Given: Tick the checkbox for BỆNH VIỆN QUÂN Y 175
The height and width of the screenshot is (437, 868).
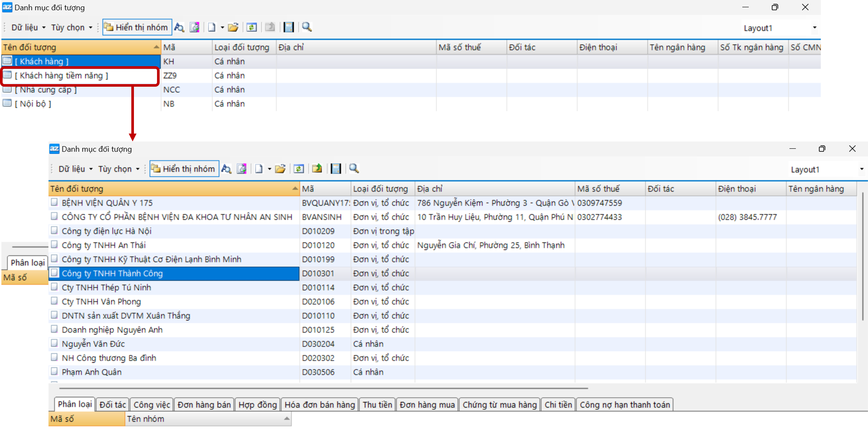Looking at the screenshot, I should pyautogui.click(x=54, y=202).
